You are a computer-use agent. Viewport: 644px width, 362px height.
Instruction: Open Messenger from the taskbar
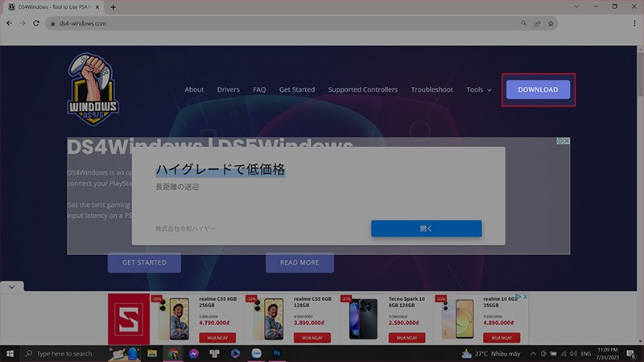click(x=194, y=353)
